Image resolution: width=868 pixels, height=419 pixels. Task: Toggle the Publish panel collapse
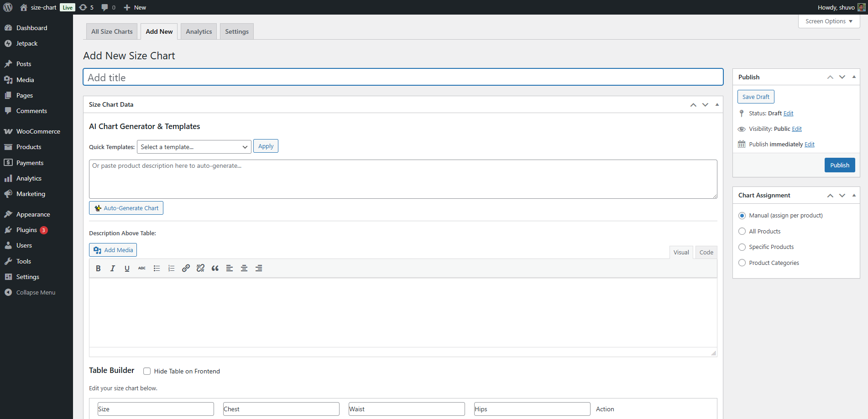[x=854, y=77]
